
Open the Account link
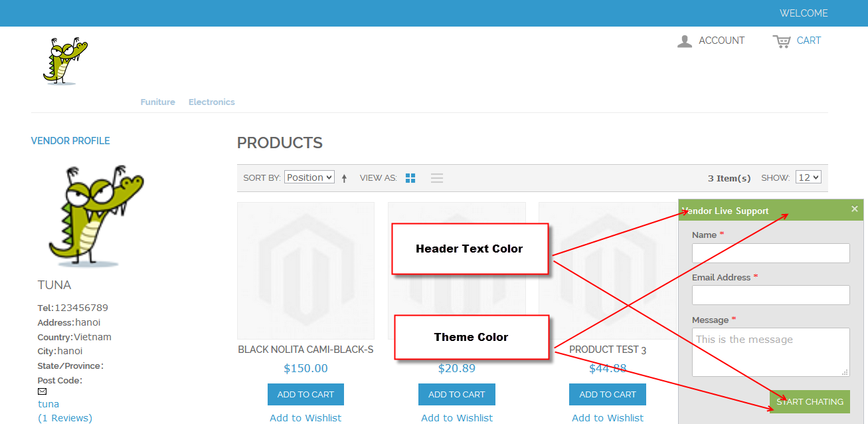coord(722,41)
